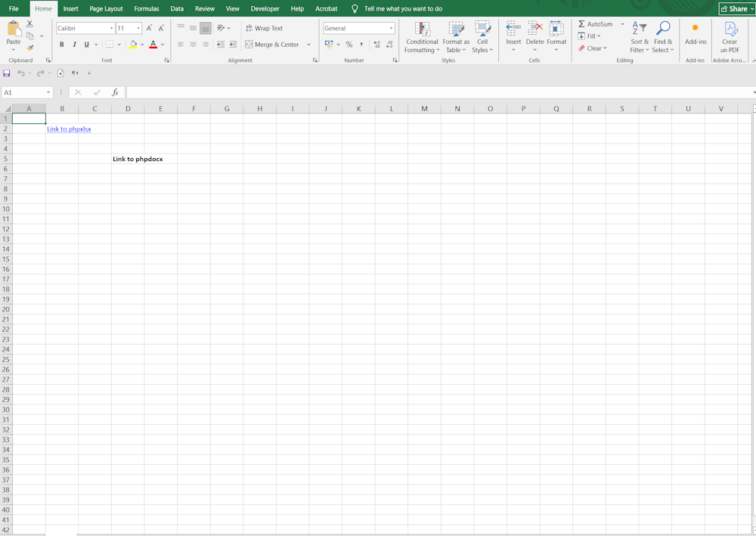Image resolution: width=756 pixels, height=536 pixels.
Task: Toggle Italic formatting
Action: point(86,45)
